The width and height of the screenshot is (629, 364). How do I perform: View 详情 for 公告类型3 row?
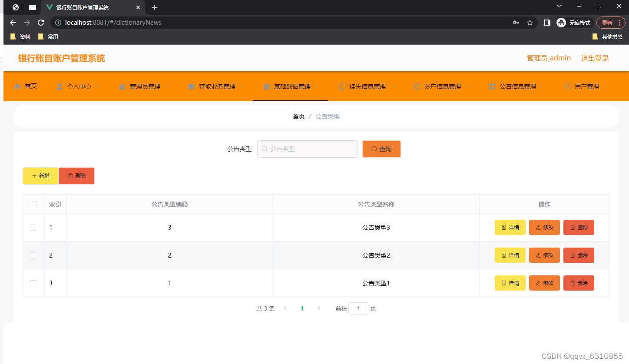[x=510, y=228]
